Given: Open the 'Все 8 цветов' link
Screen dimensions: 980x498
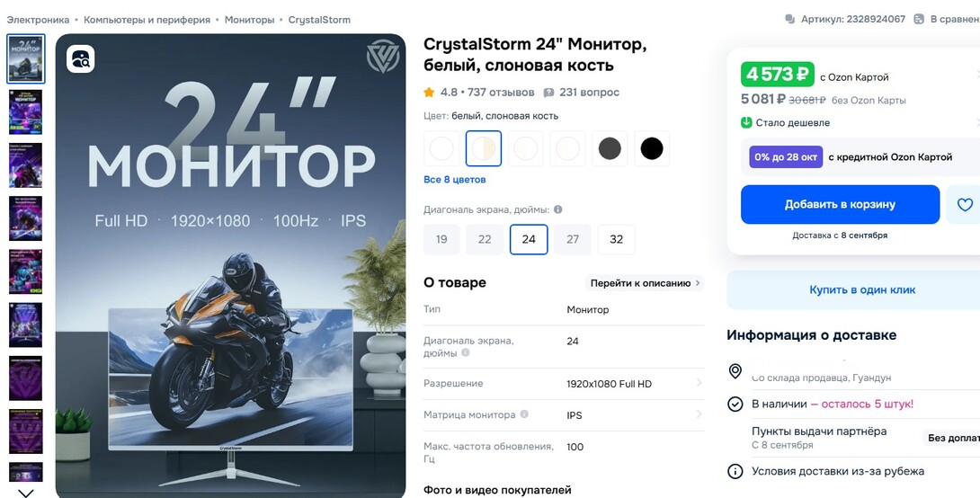Looking at the screenshot, I should click(454, 180).
